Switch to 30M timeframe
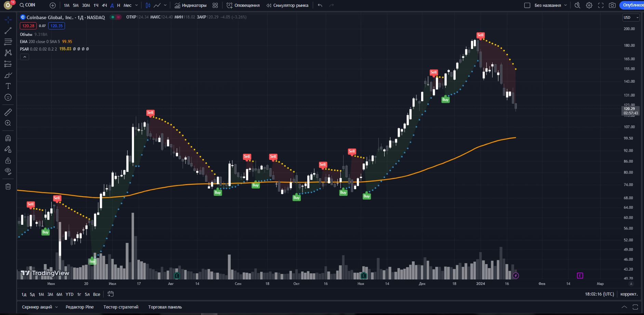The height and width of the screenshot is (315, 644). (86, 5)
